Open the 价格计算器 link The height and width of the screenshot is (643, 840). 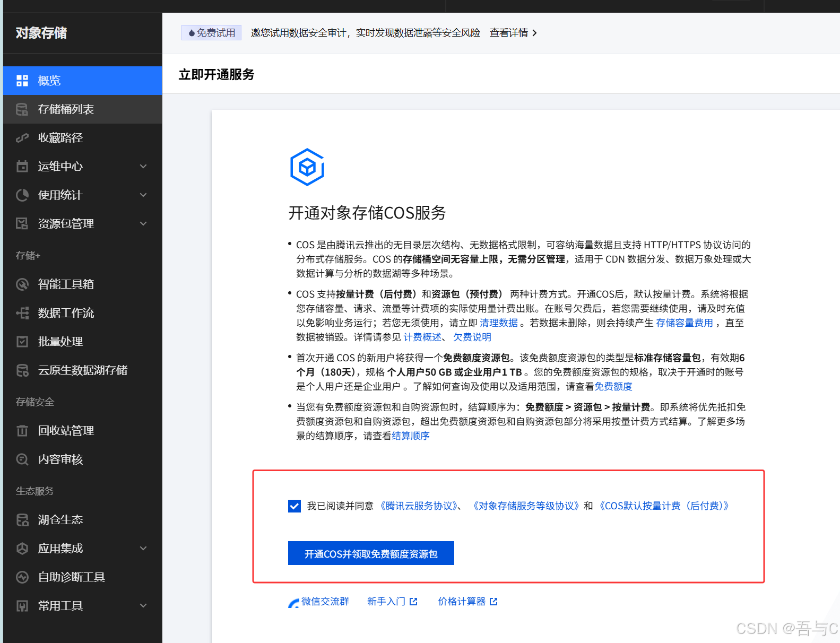point(462,602)
